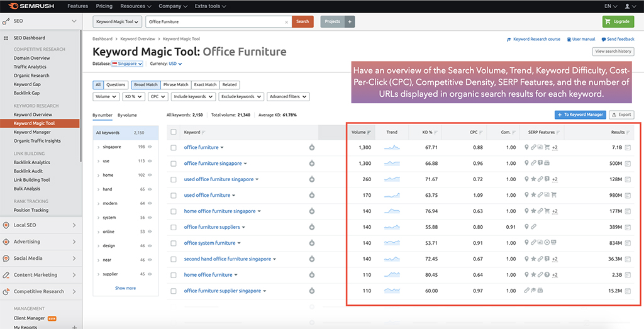Check the used office furniture singapore checkbox
The width and height of the screenshot is (644, 329).
point(174,179)
